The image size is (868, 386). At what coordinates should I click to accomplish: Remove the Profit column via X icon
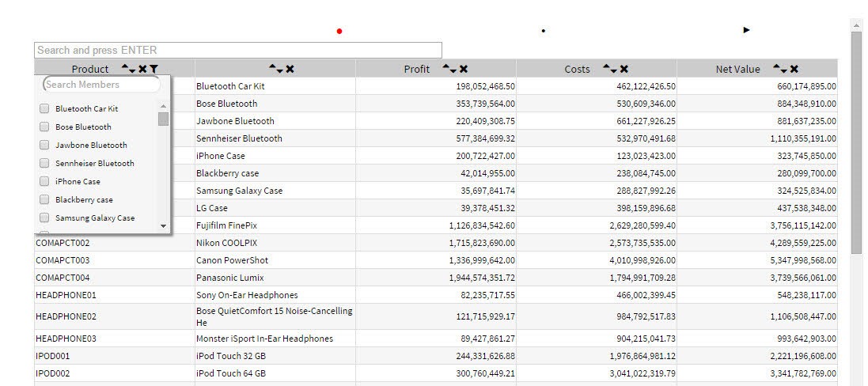pyautogui.click(x=464, y=70)
